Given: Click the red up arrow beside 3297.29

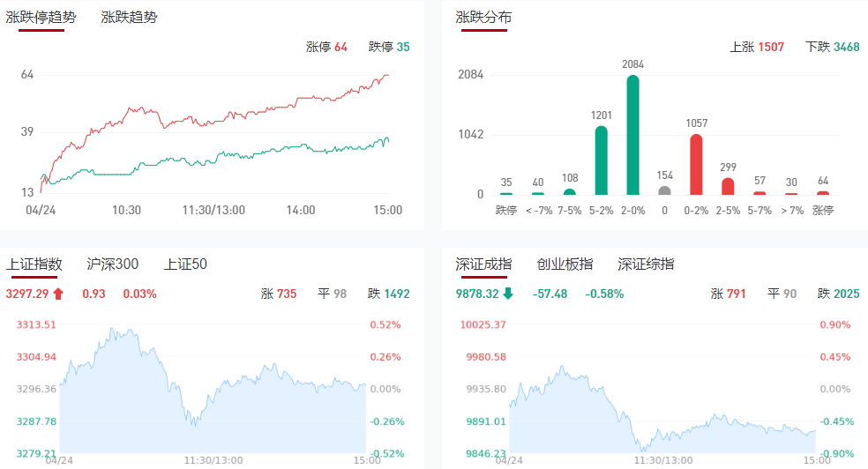Looking at the screenshot, I should (x=58, y=294).
